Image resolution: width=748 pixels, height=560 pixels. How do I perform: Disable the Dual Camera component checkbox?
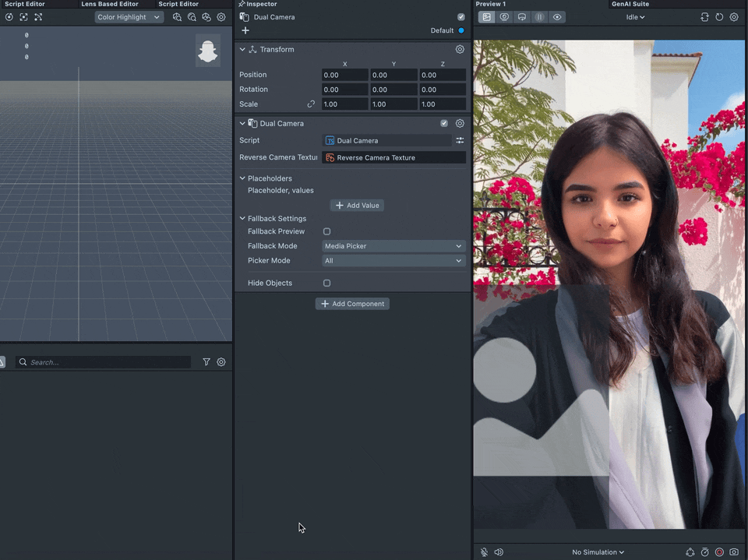coord(444,123)
